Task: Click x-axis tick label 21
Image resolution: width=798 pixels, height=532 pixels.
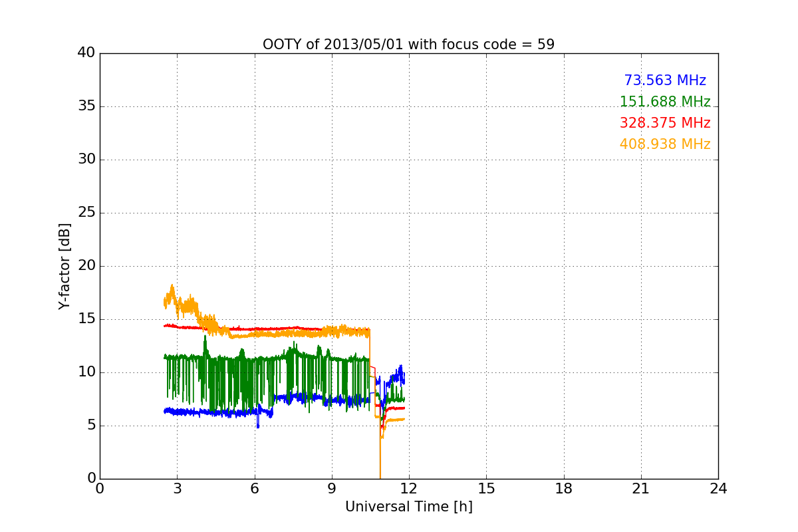Action: (x=641, y=488)
